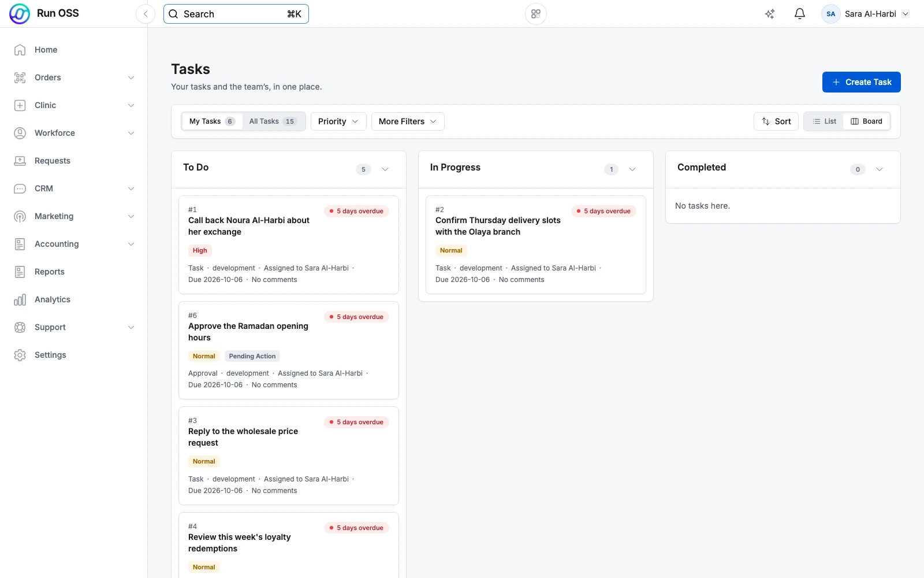Image resolution: width=924 pixels, height=578 pixels.
Task: Open Analytics in the sidebar
Action: 74,299
